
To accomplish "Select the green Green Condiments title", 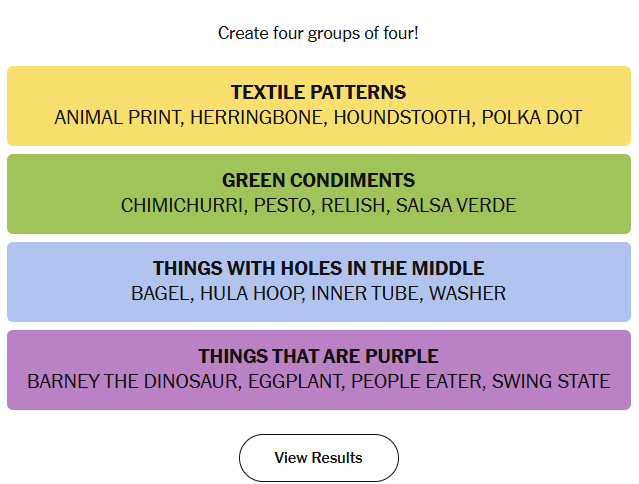I will (318, 180).
